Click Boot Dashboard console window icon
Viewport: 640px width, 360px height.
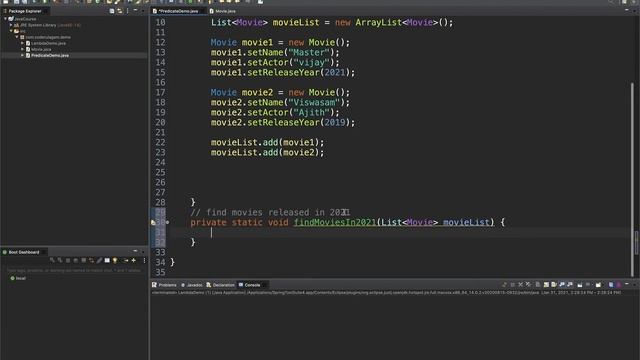click(x=107, y=260)
